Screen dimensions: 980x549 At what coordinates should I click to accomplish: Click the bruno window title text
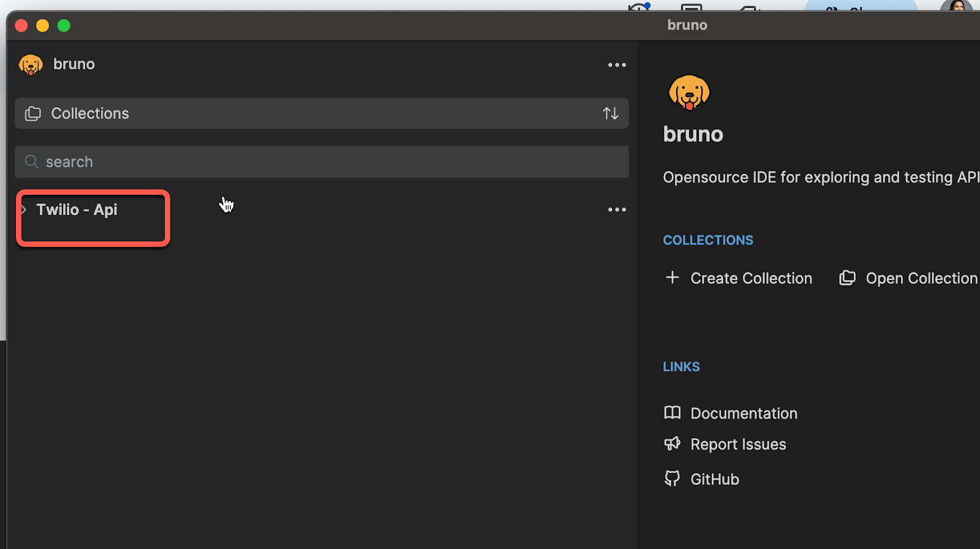pos(687,25)
